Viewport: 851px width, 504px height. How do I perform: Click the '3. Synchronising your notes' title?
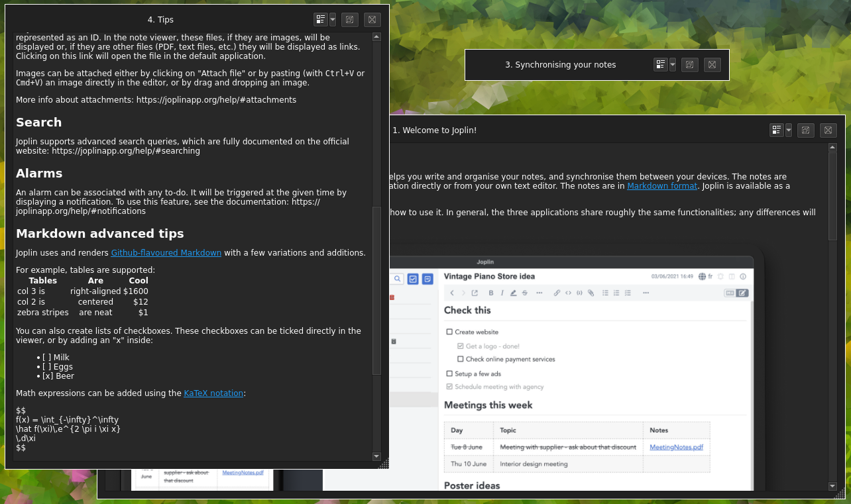[561, 65]
